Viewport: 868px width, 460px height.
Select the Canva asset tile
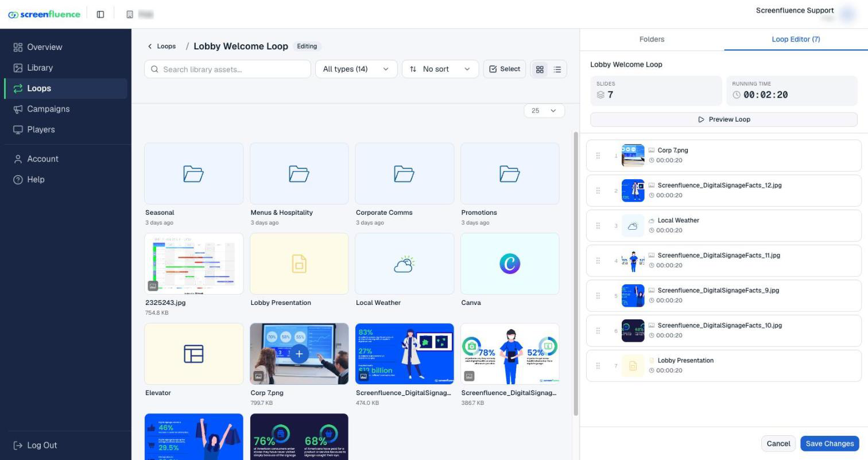510,264
